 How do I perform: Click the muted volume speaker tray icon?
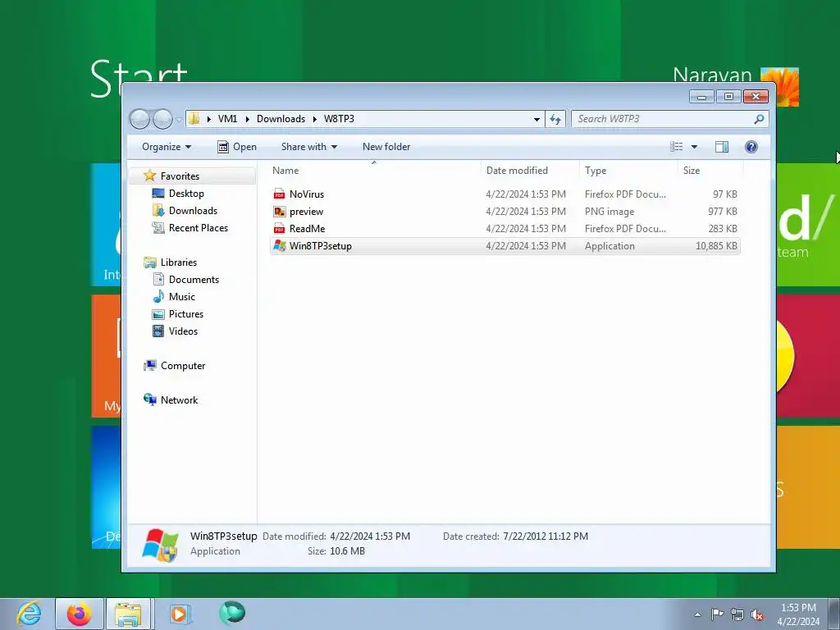(x=757, y=615)
